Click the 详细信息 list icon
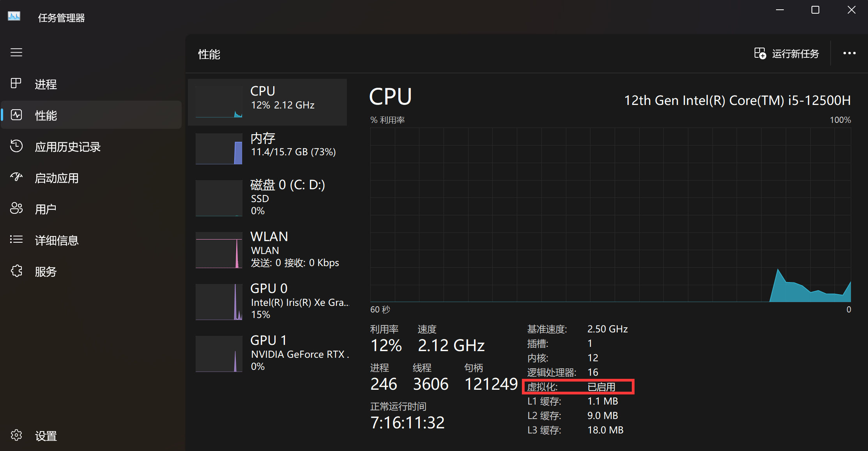 pos(16,240)
